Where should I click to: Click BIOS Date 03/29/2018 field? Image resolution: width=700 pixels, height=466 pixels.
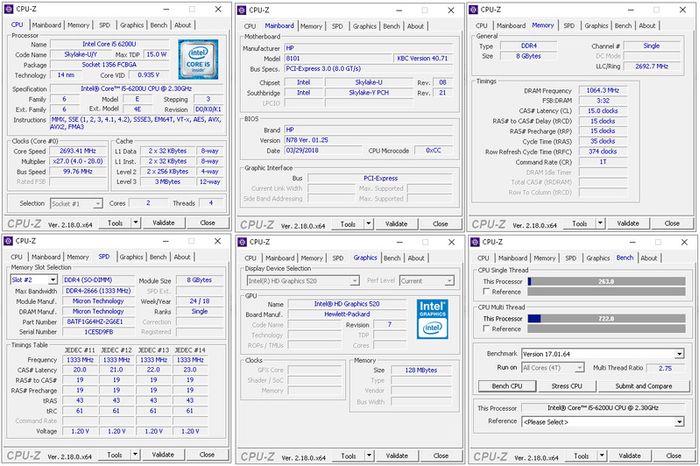pyautogui.click(x=323, y=150)
